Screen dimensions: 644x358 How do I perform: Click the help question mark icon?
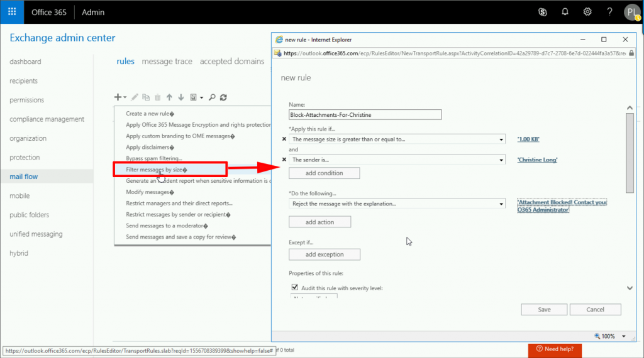coord(609,12)
